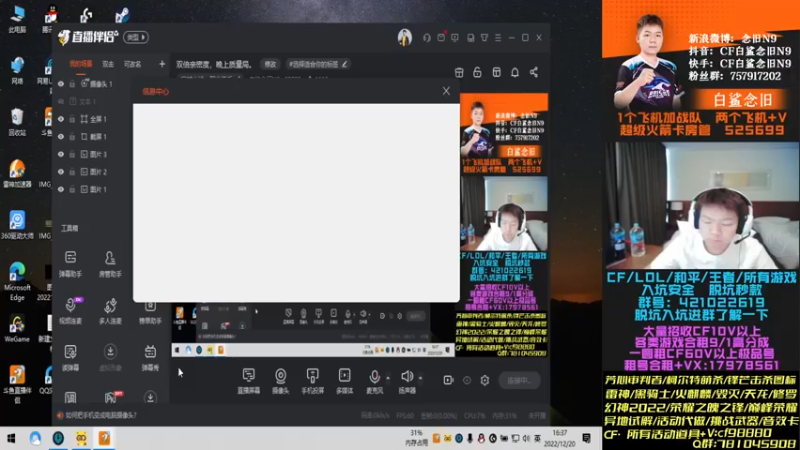Expand the speaker options arrow

420,378
